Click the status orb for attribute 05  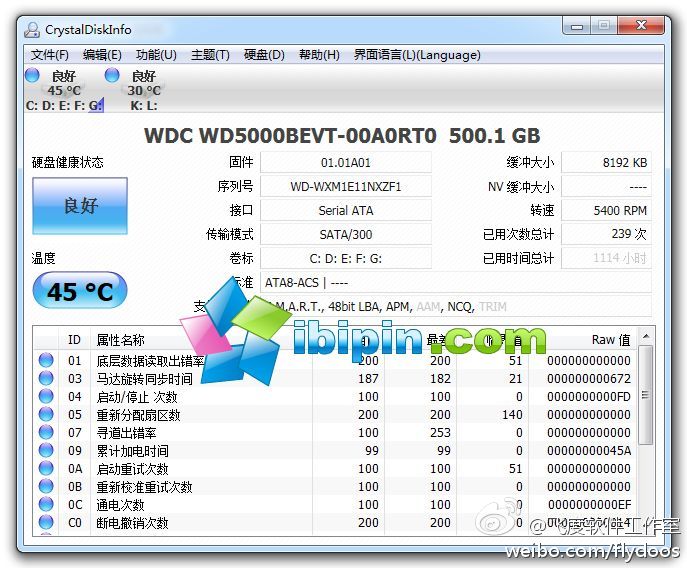point(46,414)
